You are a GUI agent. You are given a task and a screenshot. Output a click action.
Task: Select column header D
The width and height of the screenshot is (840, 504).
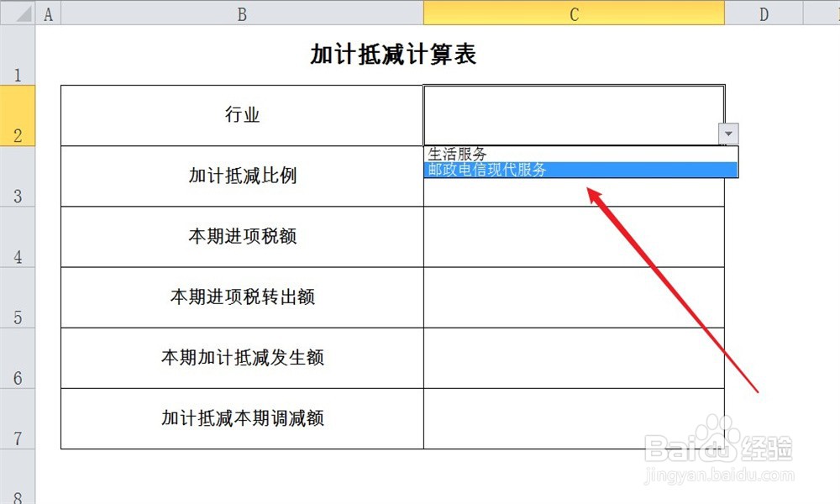tap(764, 13)
